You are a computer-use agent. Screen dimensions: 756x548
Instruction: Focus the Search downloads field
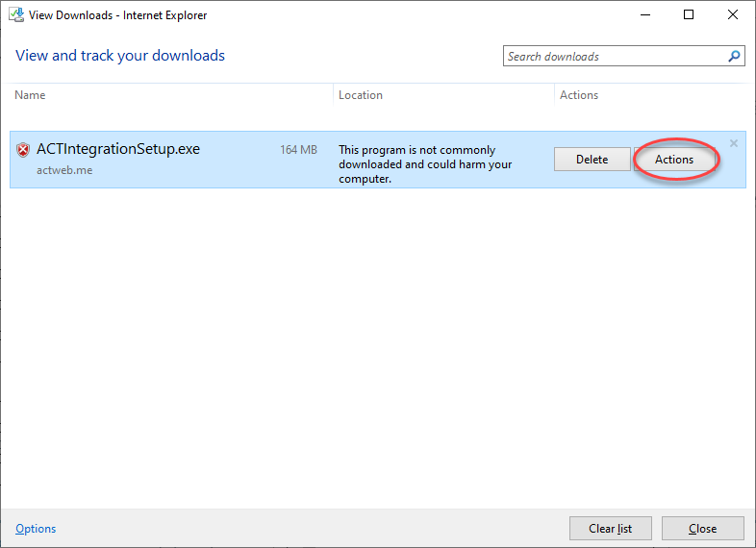tap(624, 57)
